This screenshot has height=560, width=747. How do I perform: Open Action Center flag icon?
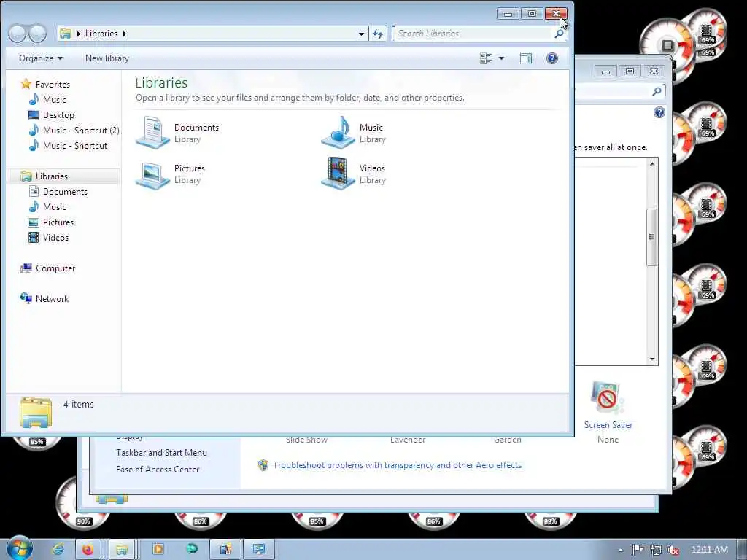[638, 550]
